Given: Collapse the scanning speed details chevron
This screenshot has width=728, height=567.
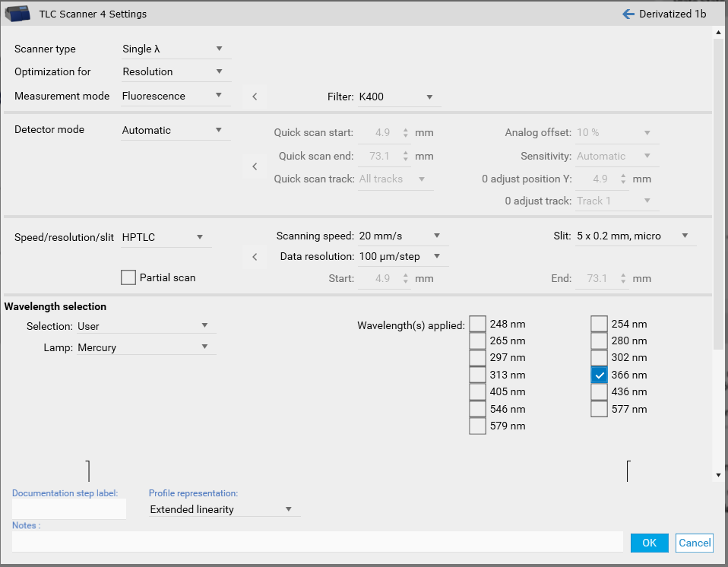Looking at the screenshot, I should point(255,257).
